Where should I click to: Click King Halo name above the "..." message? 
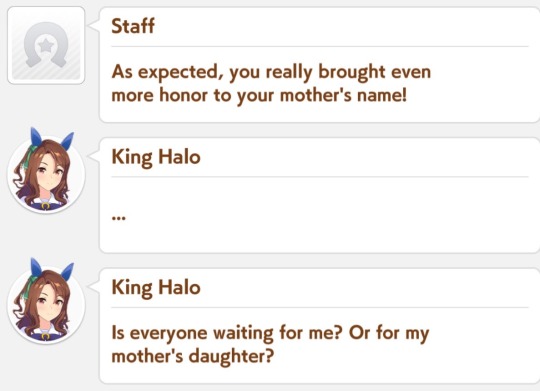(156, 157)
